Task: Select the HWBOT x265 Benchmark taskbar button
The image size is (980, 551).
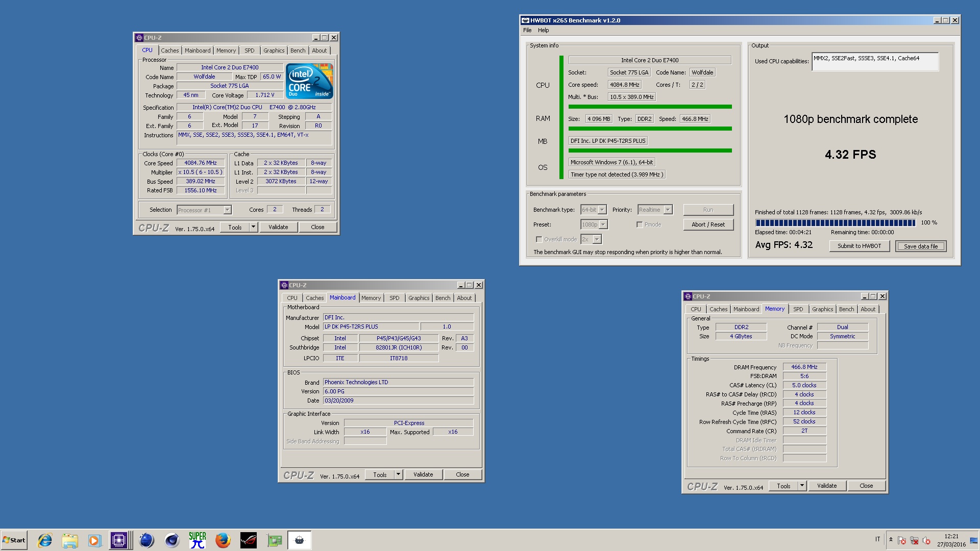Action: tap(300, 540)
